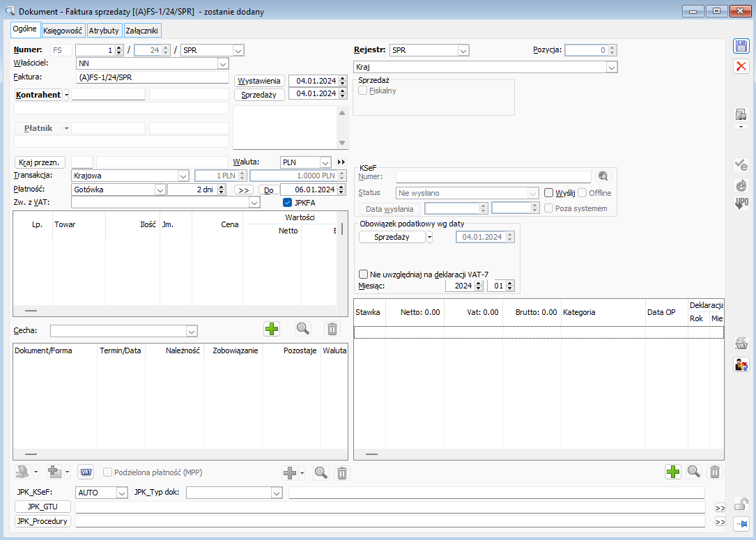
Task: Add payment with gray plus icon below payments list
Action: [x=290, y=473]
